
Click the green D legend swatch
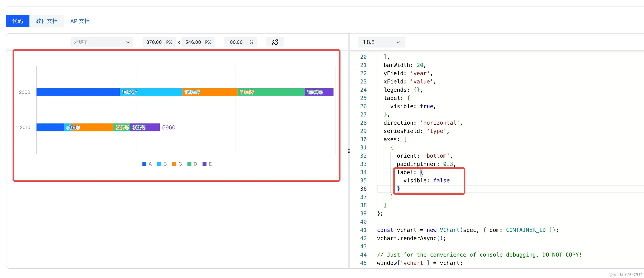189,164
